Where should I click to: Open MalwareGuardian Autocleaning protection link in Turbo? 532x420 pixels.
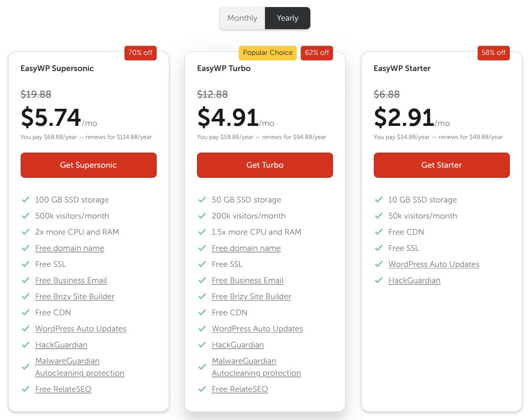256,367
